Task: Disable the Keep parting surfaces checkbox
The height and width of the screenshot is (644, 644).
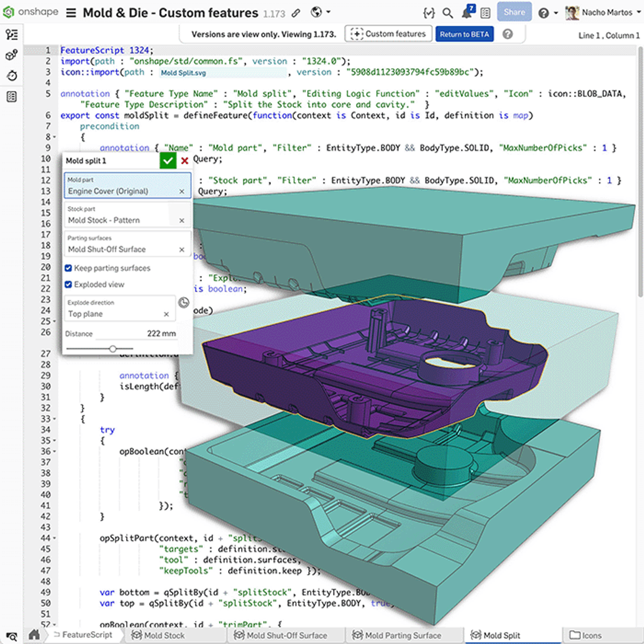Action: pyautogui.click(x=69, y=268)
